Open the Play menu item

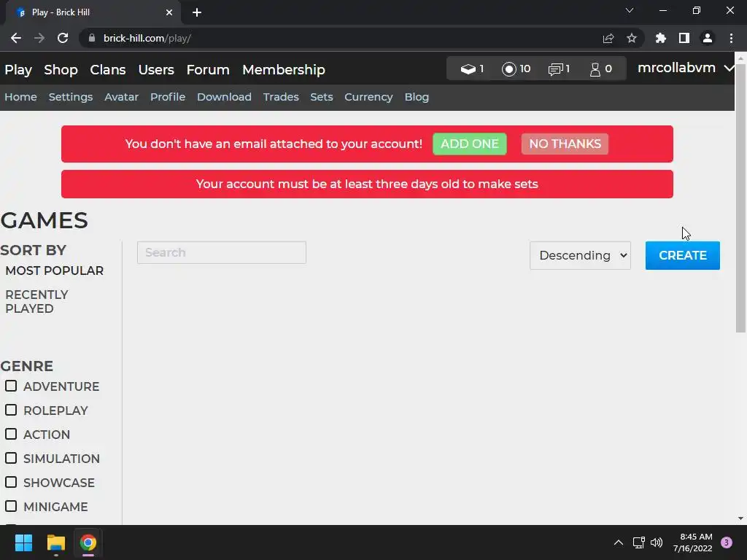pos(18,69)
